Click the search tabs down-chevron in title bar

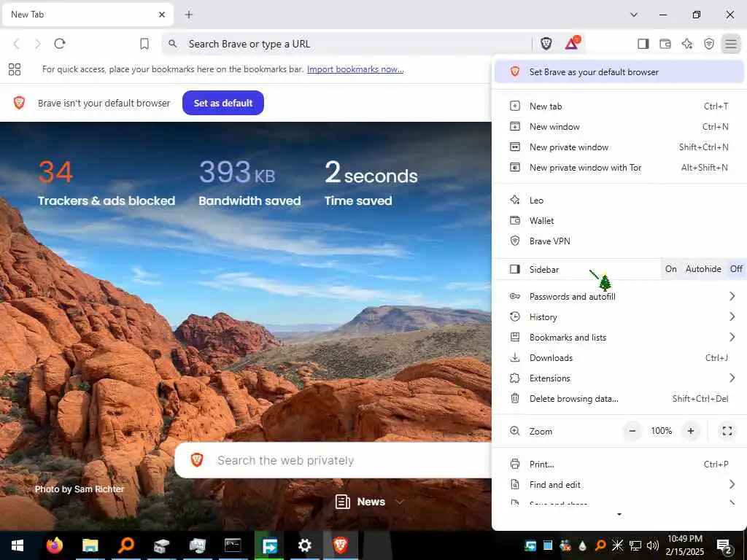[x=634, y=15]
